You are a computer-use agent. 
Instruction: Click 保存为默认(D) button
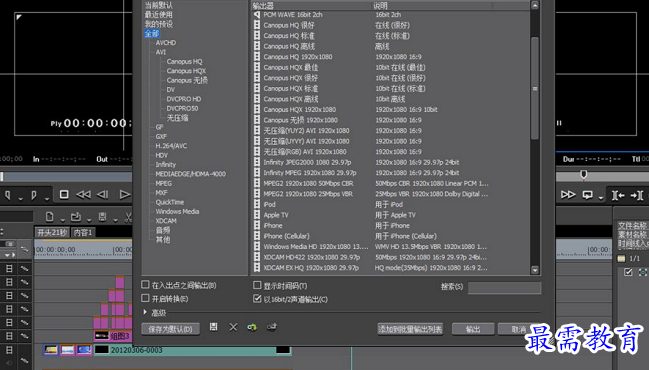171,329
